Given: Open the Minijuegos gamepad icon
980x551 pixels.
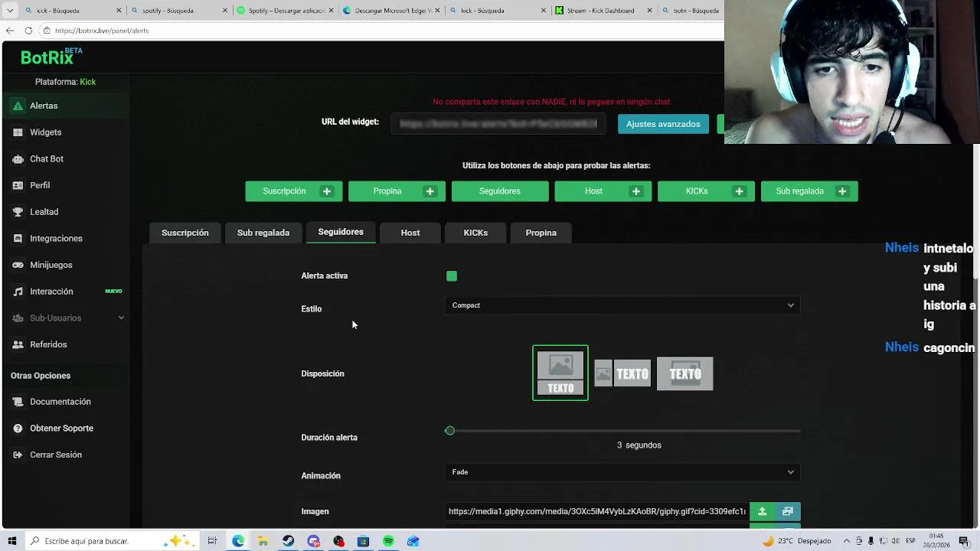Looking at the screenshot, I should tap(18, 265).
